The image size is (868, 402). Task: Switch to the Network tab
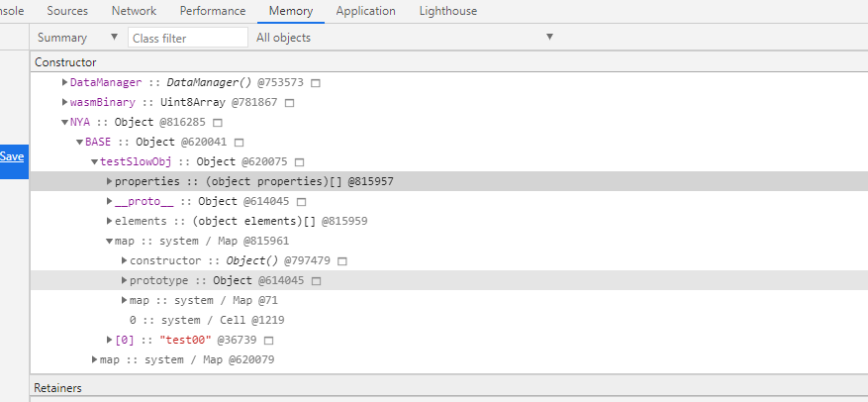pyautogui.click(x=134, y=11)
